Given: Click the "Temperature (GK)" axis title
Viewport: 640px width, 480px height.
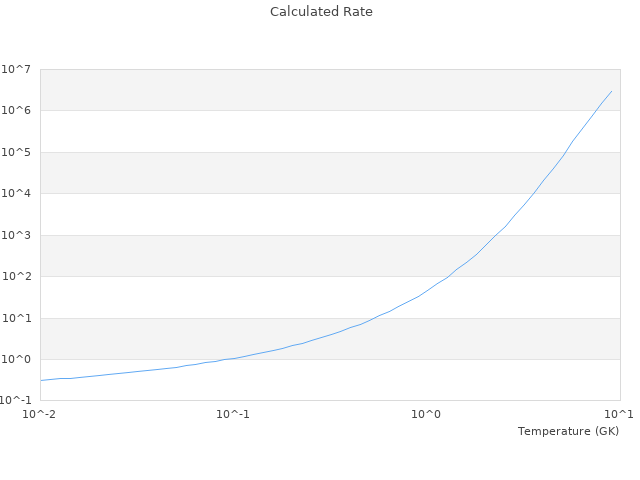Looking at the screenshot, I should tap(568, 431).
